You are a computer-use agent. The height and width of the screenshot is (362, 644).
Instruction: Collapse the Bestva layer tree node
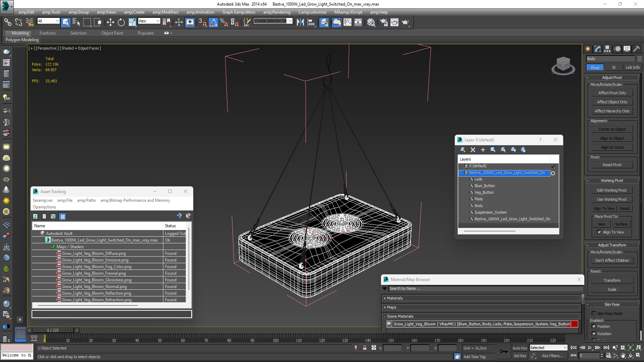(x=461, y=173)
